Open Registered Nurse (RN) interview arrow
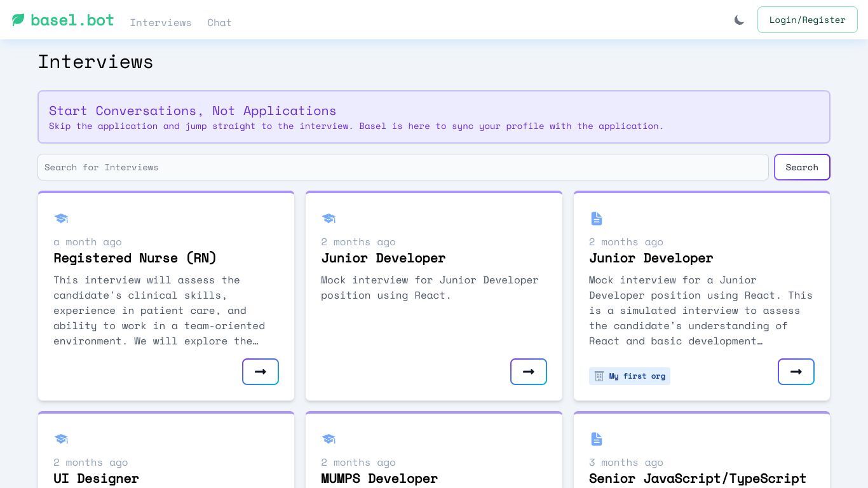868x488 pixels. click(261, 372)
